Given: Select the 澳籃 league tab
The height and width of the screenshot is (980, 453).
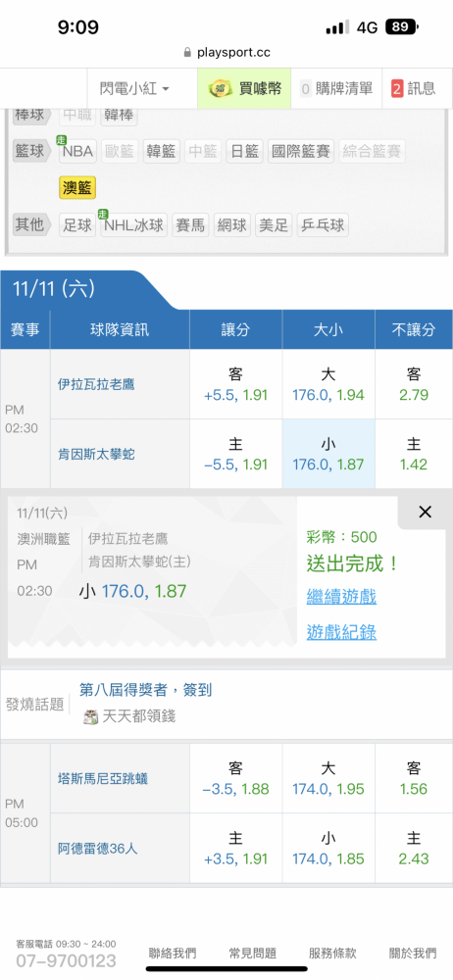Looking at the screenshot, I should point(77,187).
